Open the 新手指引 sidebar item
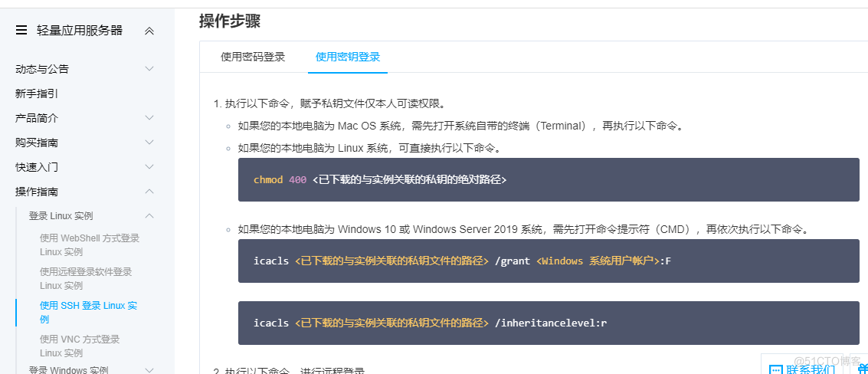This screenshot has height=374, width=868. click(37, 93)
